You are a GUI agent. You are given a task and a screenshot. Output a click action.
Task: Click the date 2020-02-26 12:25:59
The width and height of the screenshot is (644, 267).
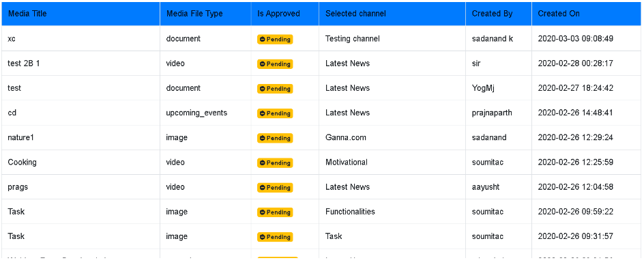[x=575, y=162]
